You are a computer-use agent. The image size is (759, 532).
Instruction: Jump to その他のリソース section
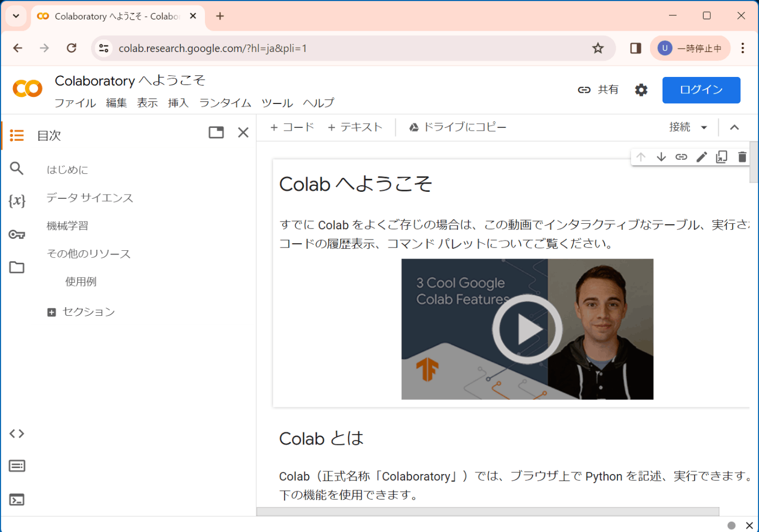(x=88, y=254)
